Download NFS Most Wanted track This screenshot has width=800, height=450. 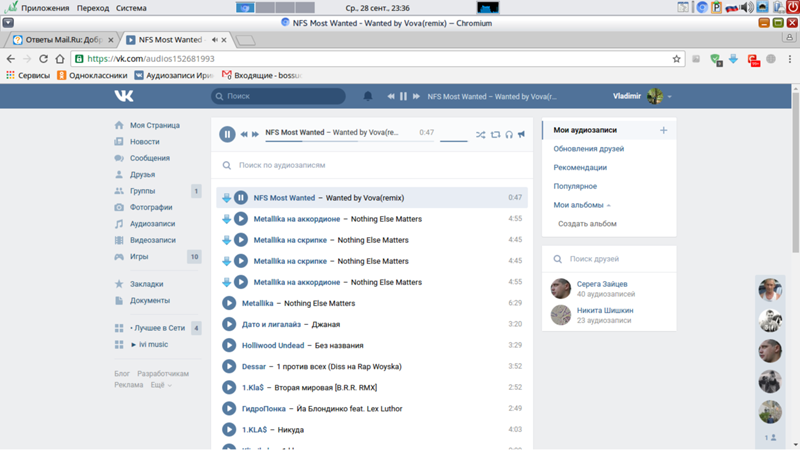(227, 198)
